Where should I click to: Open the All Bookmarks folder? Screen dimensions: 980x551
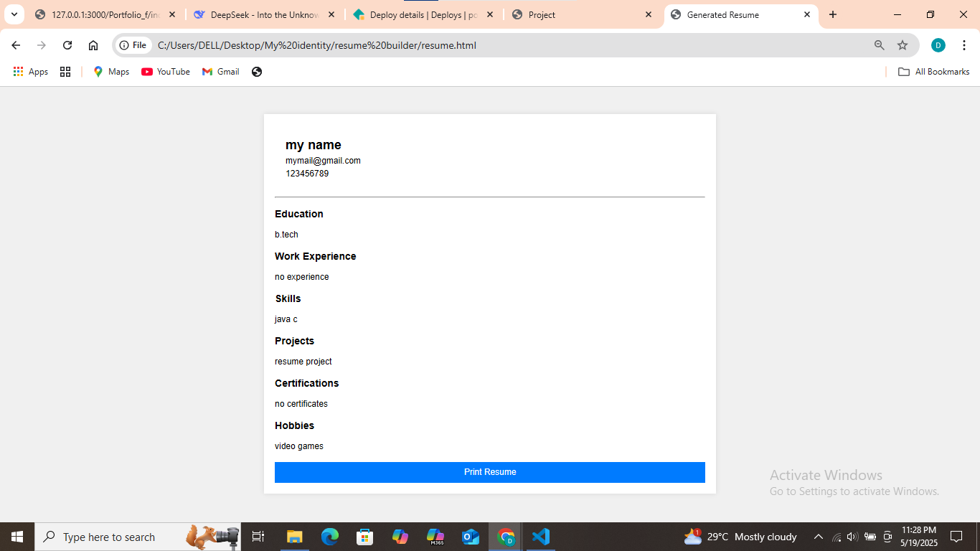pyautogui.click(x=934, y=72)
